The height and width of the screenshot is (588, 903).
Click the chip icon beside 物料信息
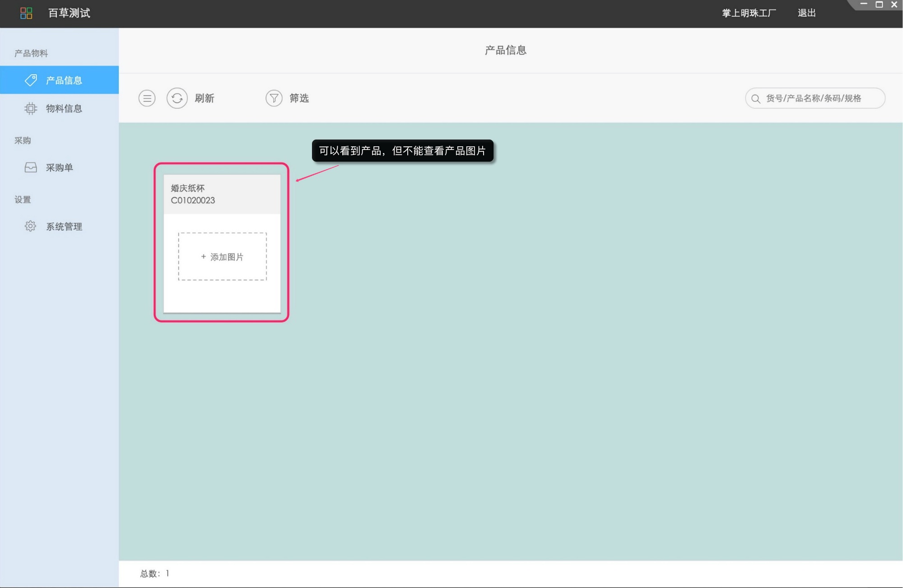pyautogui.click(x=31, y=108)
